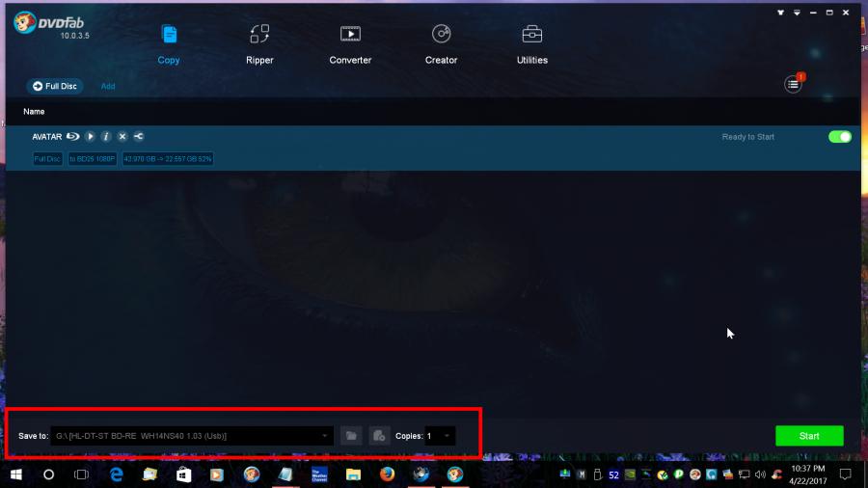Launch Firefox from the taskbar
Viewport: 868px width, 488px height.
tap(387, 474)
